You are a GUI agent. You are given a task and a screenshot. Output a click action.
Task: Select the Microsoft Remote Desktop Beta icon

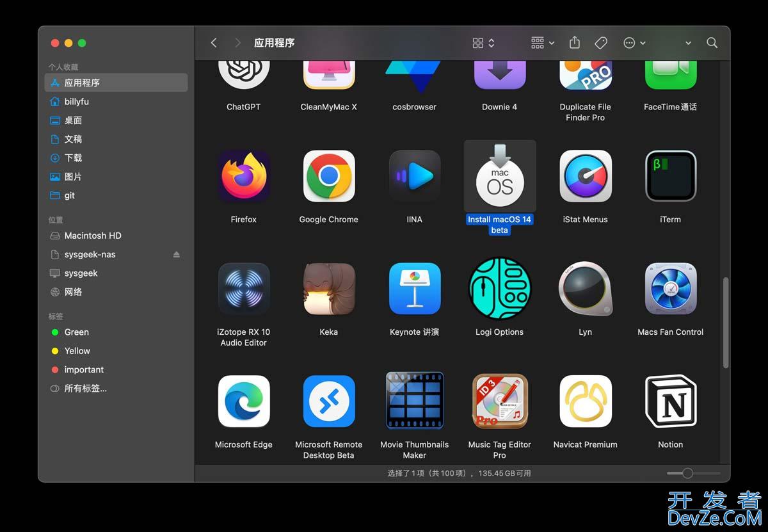point(329,401)
